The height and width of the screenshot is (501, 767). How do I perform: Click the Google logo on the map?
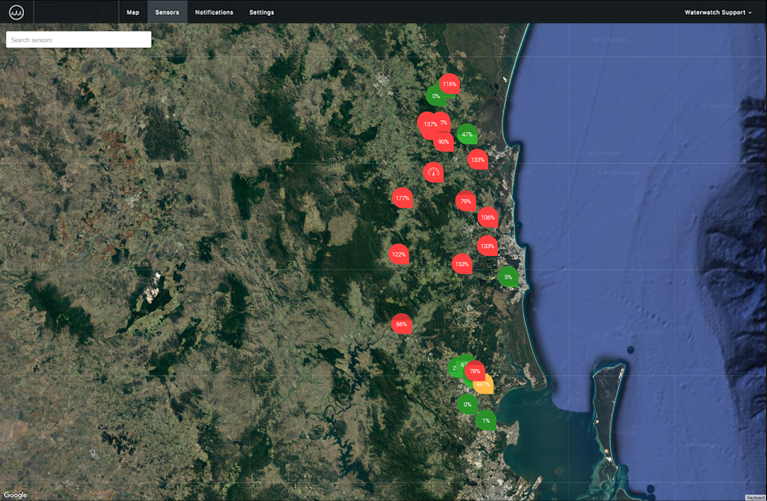pos(15,494)
